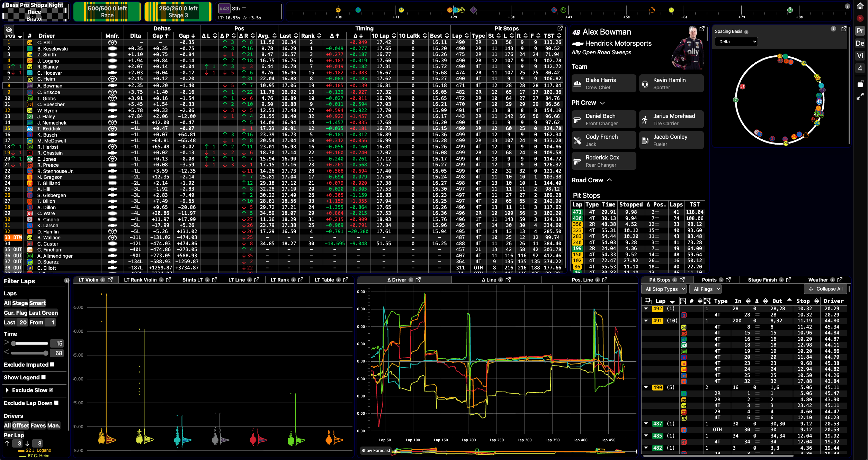Pop out the Pos. Line chart
The width and height of the screenshot is (868, 460).
point(605,280)
